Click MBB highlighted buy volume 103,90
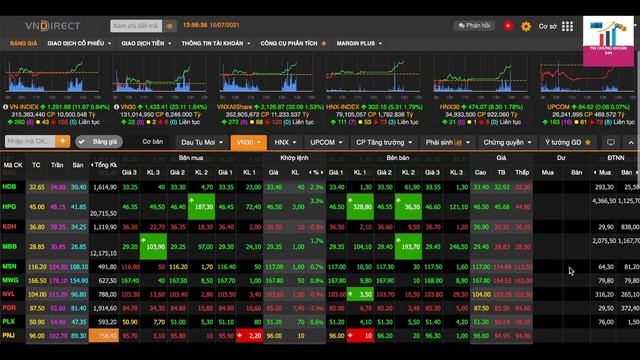The width and height of the screenshot is (640, 360). point(153,247)
